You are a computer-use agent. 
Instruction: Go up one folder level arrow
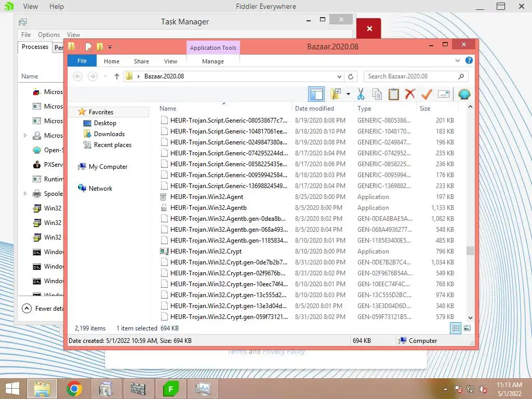(x=117, y=76)
